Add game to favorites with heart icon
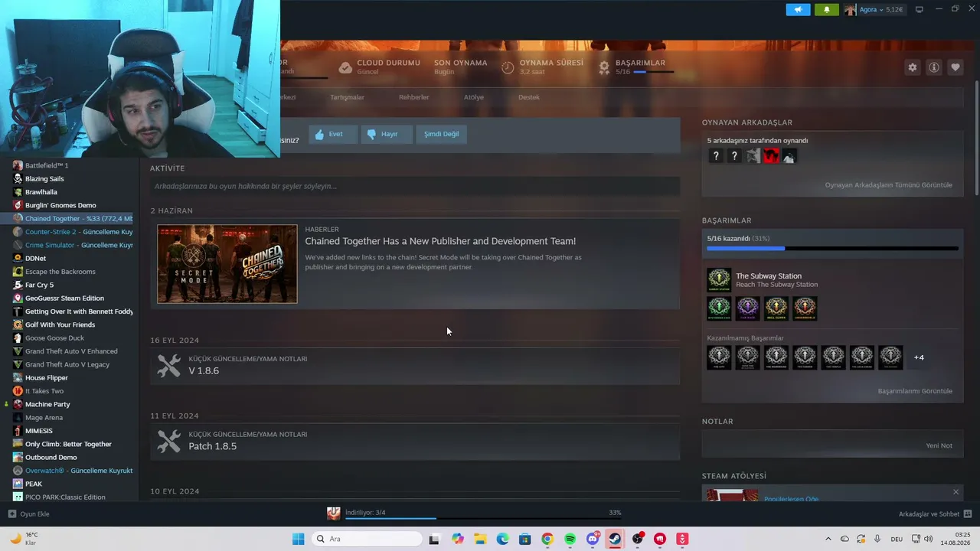The width and height of the screenshot is (980, 551). pyautogui.click(x=955, y=67)
